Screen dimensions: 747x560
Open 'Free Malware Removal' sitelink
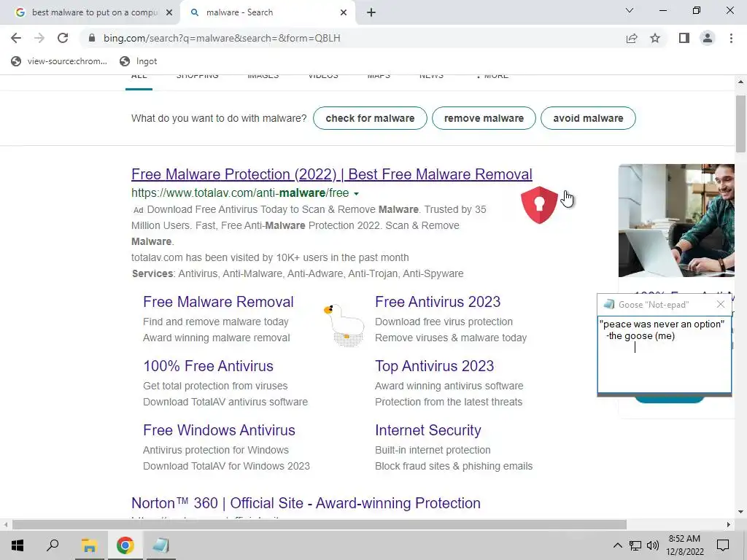click(218, 302)
